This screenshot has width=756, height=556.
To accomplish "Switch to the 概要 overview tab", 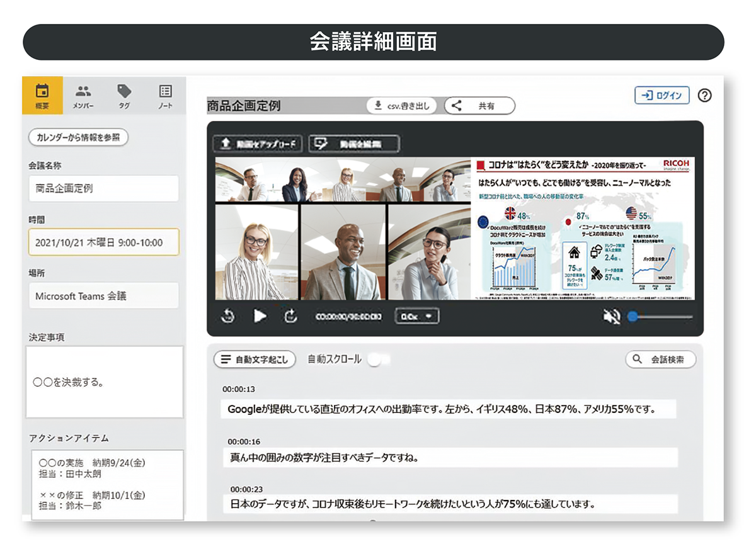I will (42, 95).
